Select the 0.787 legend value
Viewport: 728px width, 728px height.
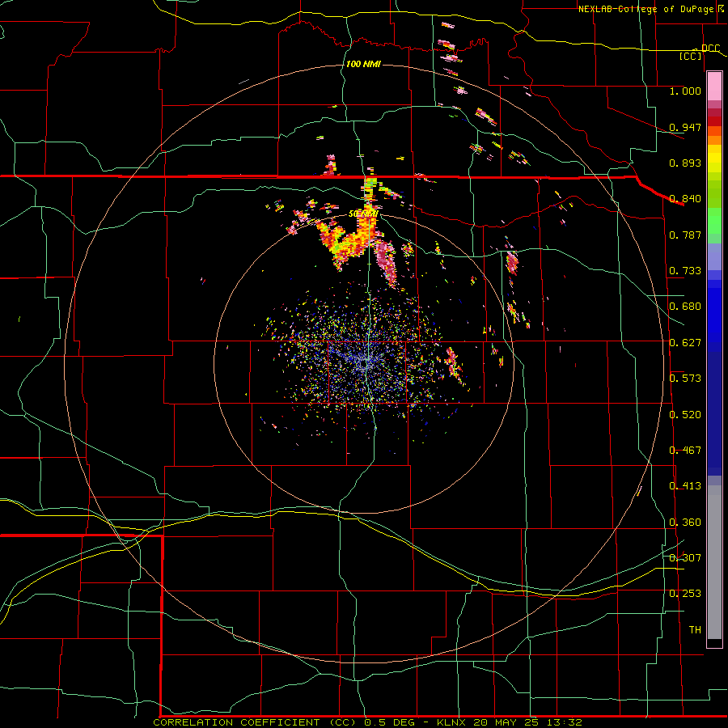point(685,235)
